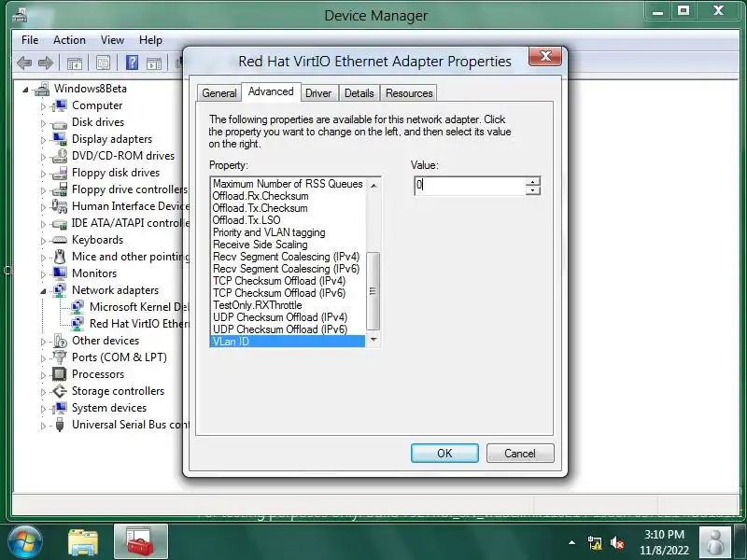
Task: Click the blue Help toolbar icon
Action: click(132, 63)
